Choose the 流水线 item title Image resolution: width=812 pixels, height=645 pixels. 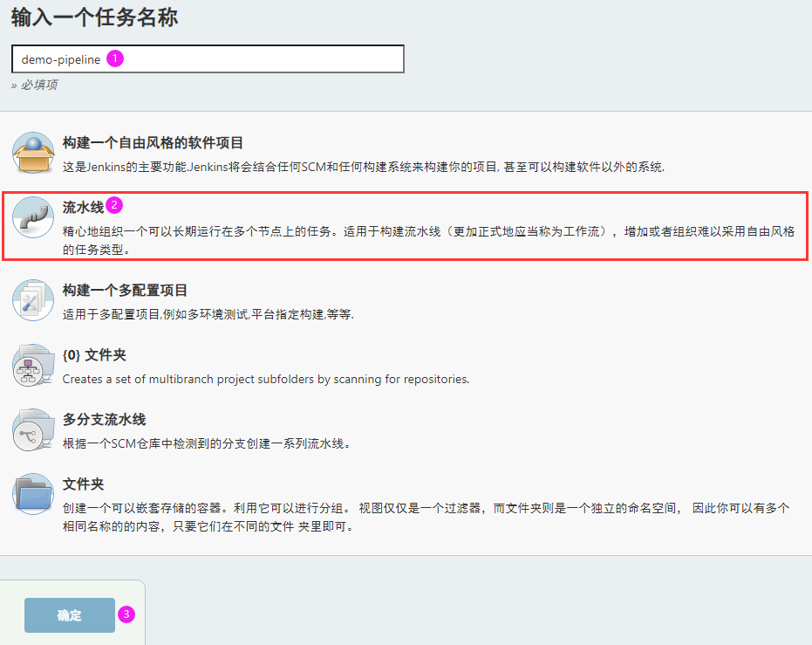click(x=84, y=207)
